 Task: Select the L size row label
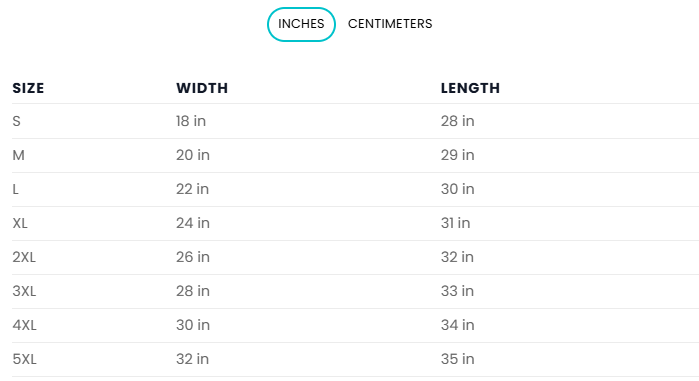click(x=16, y=189)
